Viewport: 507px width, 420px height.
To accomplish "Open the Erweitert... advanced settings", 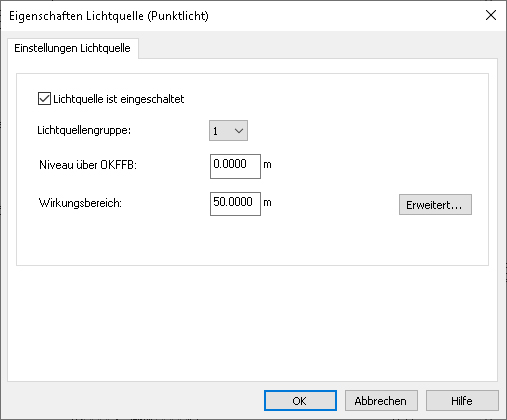I will [435, 205].
